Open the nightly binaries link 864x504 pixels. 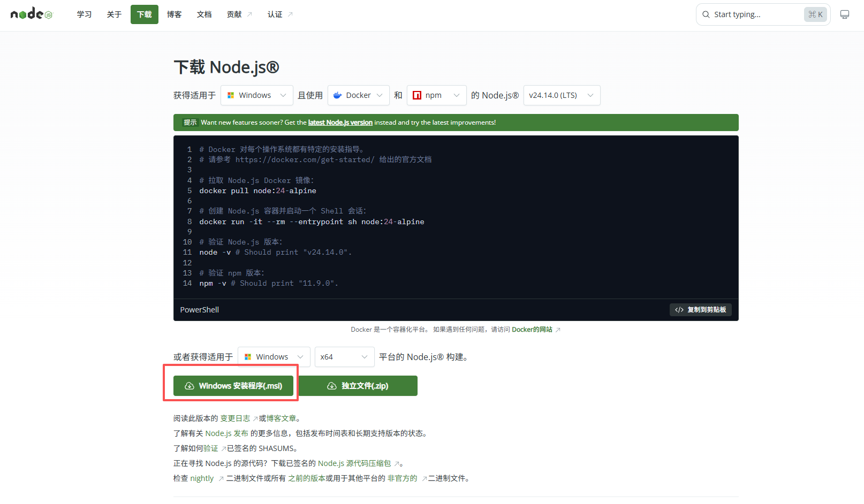pyautogui.click(x=202, y=478)
